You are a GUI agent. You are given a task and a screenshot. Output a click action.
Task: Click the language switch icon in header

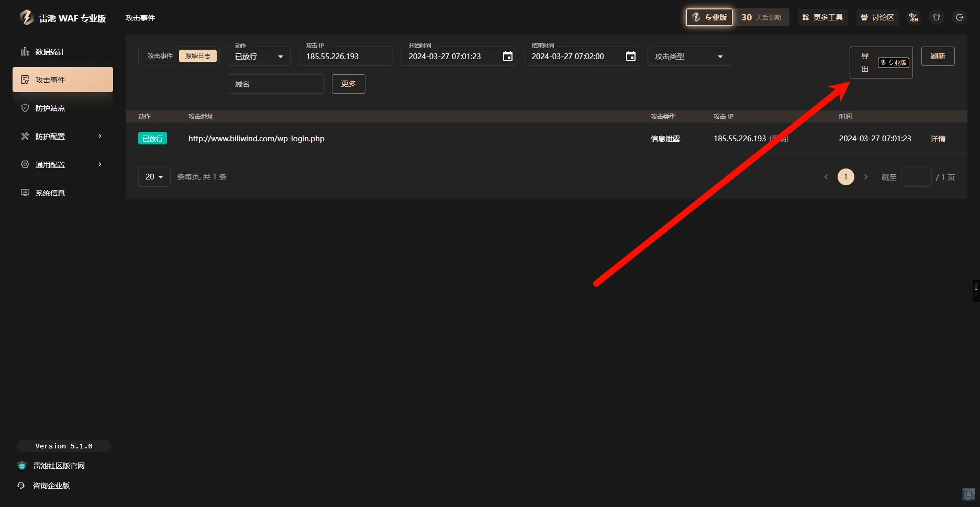tap(914, 17)
